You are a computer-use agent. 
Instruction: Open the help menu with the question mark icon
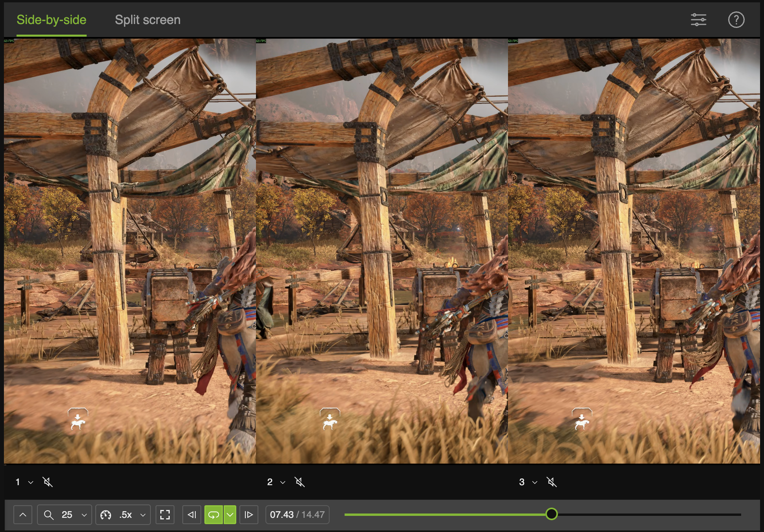tap(737, 20)
